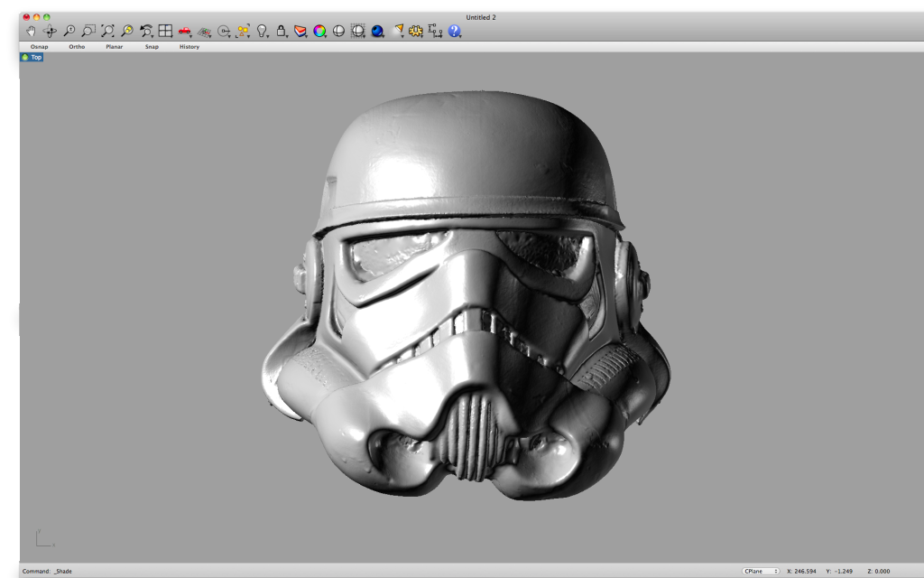
Task: Toggle Ortho mode
Action: [77, 47]
